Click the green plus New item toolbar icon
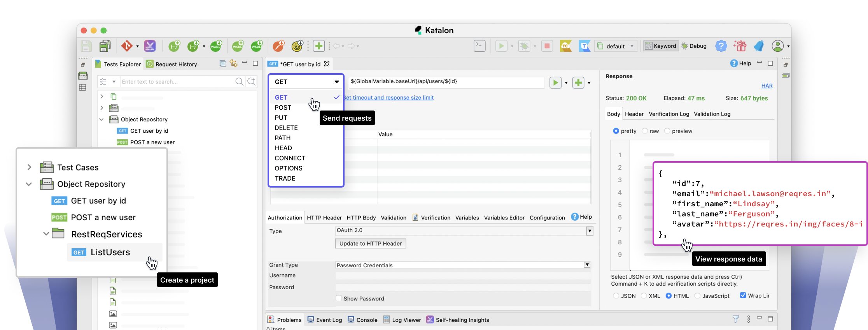868x330 pixels. pos(319,46)
